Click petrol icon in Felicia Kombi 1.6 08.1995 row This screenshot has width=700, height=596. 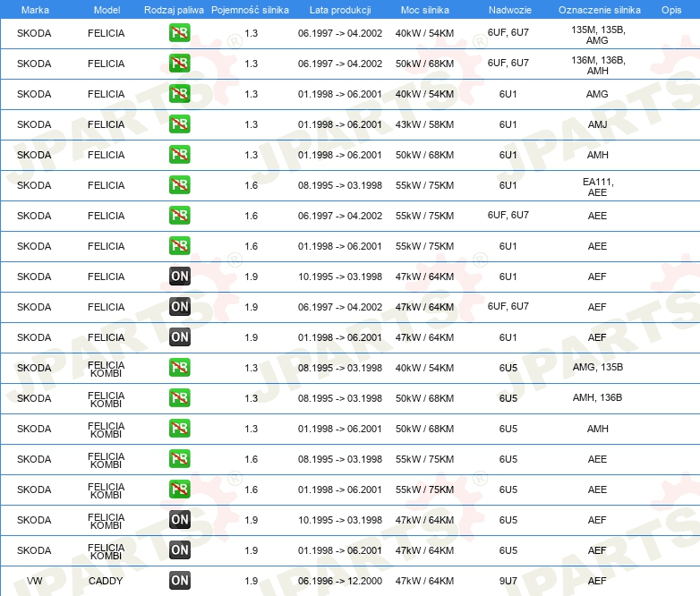click(179, 458)
